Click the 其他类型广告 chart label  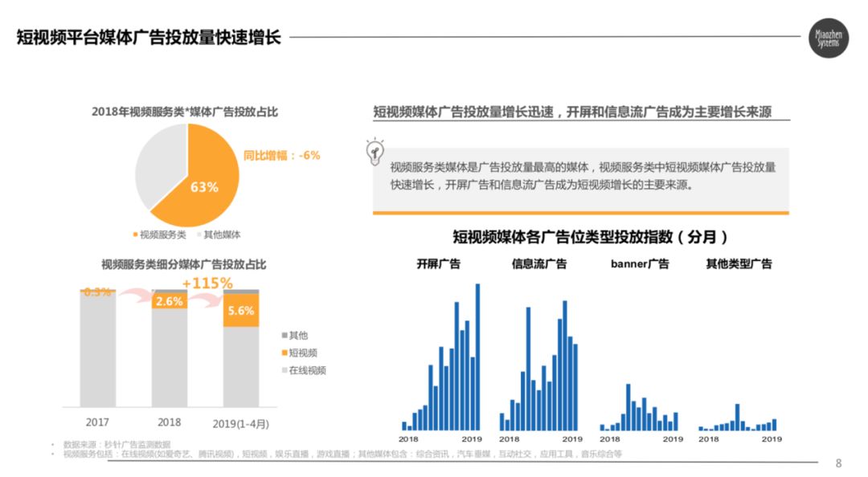(x=739, y=264)
